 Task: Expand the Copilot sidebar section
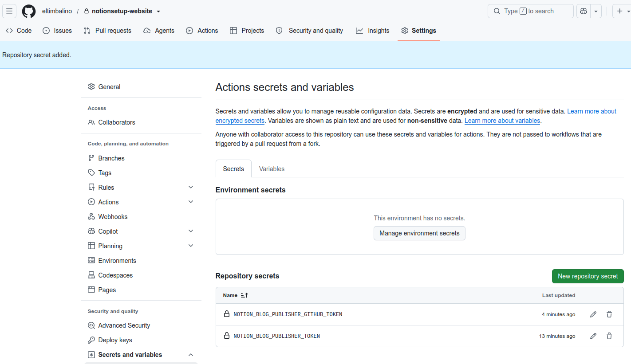pyautogui.click(x=191, y=231)
